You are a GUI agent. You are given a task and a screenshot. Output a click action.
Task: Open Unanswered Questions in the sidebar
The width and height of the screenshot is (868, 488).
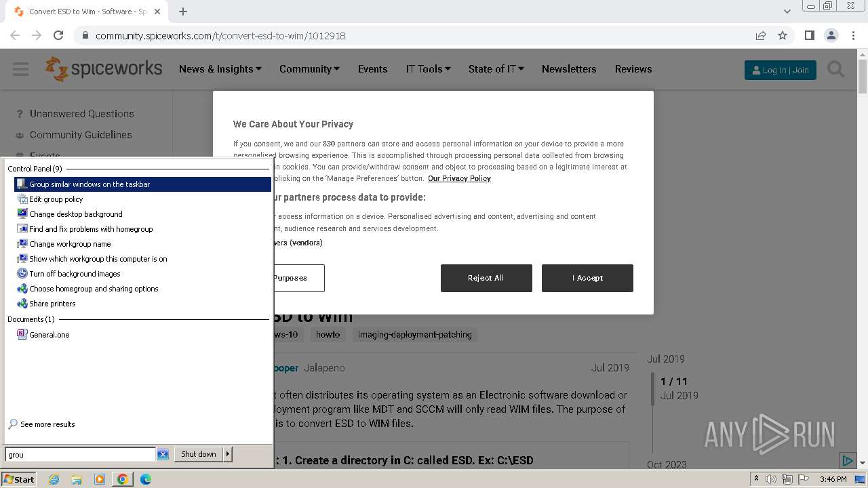tap(81, 114)
